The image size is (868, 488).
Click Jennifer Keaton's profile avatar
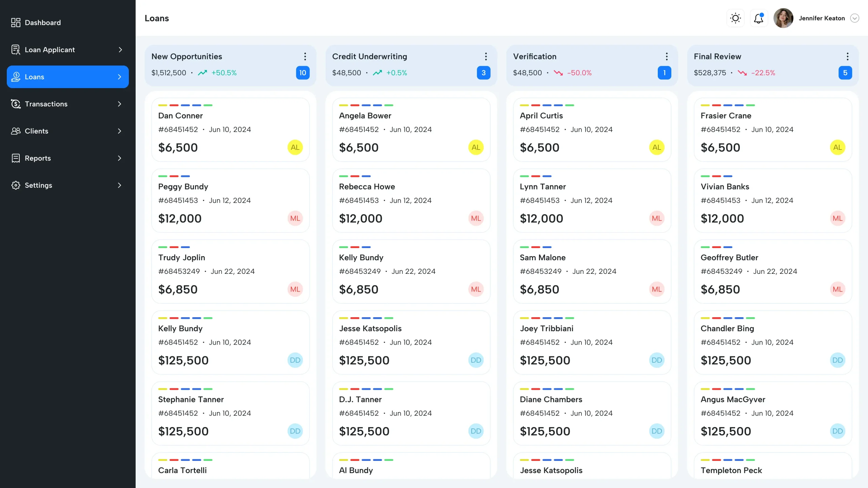coord(783,18)
